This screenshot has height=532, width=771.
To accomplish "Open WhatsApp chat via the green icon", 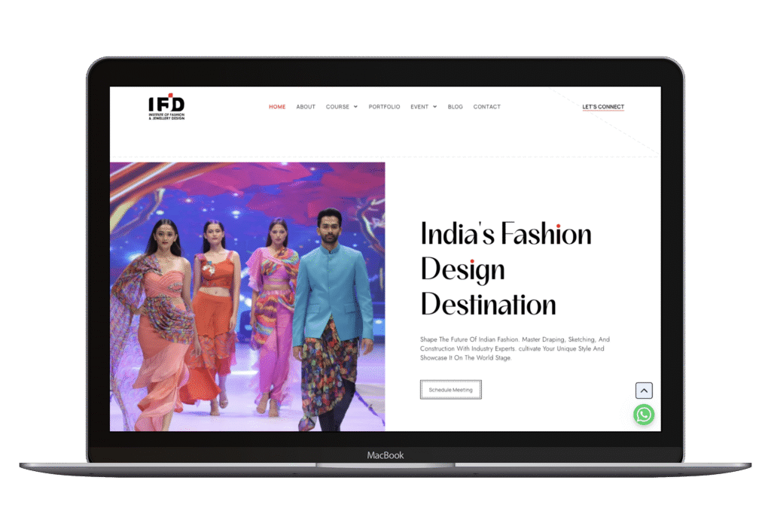I will pyautogui.click(x=643, y=415).
